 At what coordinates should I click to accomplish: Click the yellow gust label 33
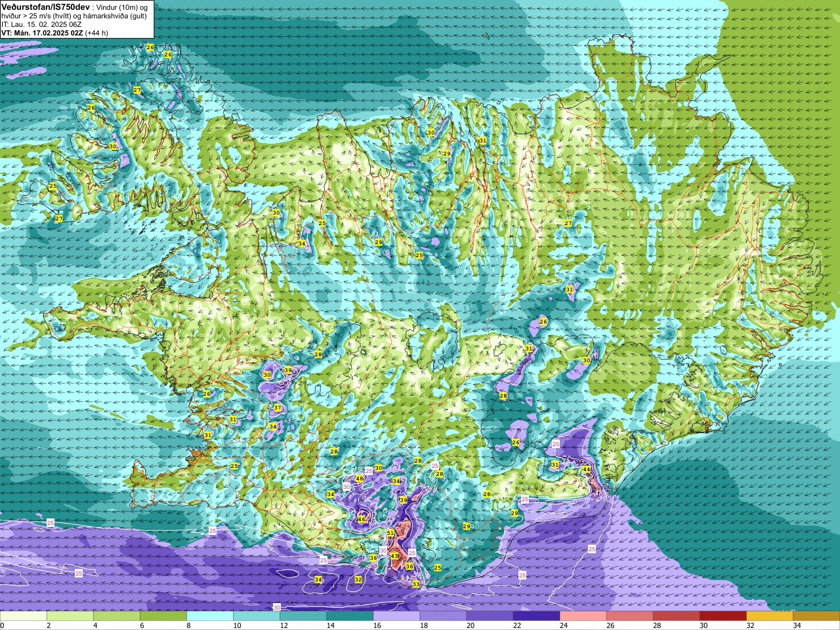tap(416, 584)
